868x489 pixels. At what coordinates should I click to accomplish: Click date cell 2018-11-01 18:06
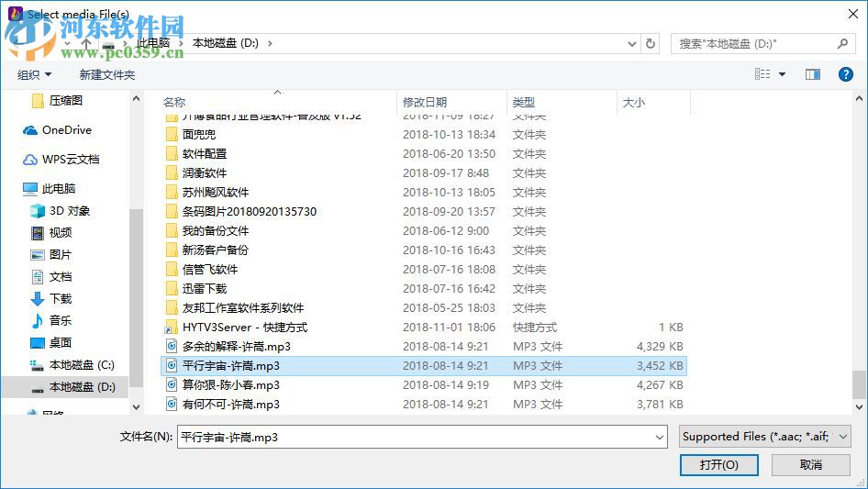click(x=449, y=328)
